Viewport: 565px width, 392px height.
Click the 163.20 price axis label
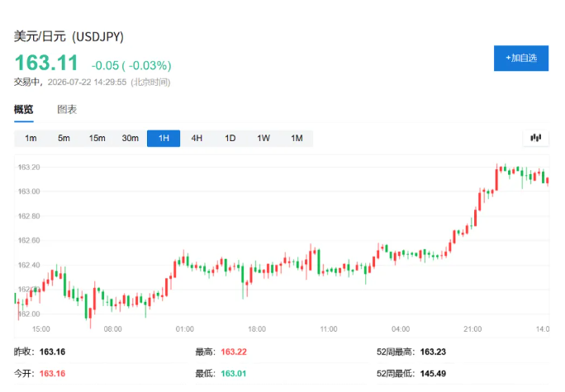click(29, 168)
